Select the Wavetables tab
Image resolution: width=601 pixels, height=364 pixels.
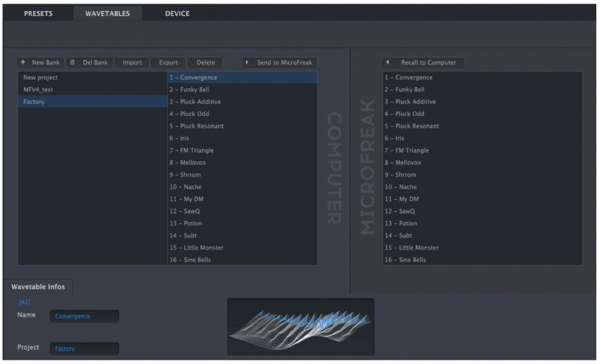108,14
